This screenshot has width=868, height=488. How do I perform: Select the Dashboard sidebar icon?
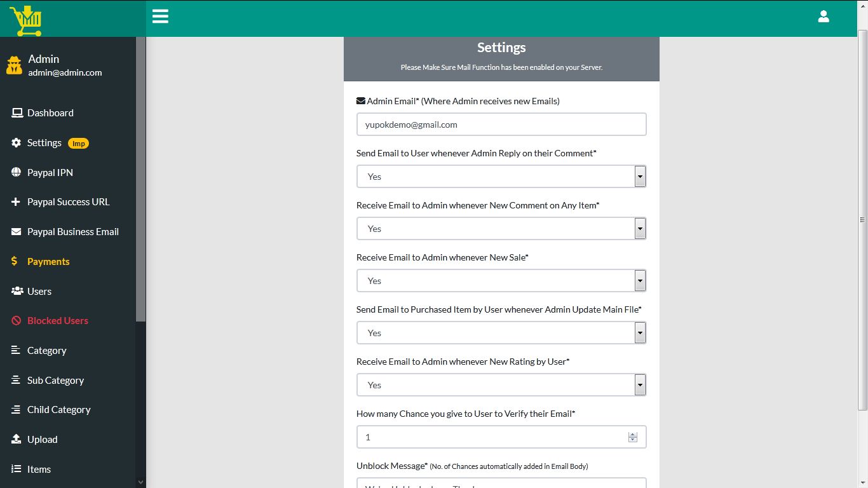16,112
